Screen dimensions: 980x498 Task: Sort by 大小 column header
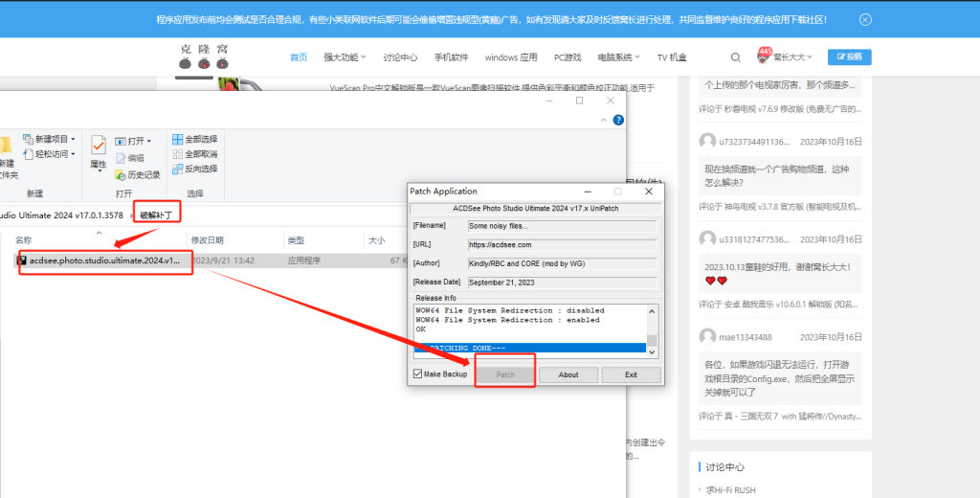point(376,240)
